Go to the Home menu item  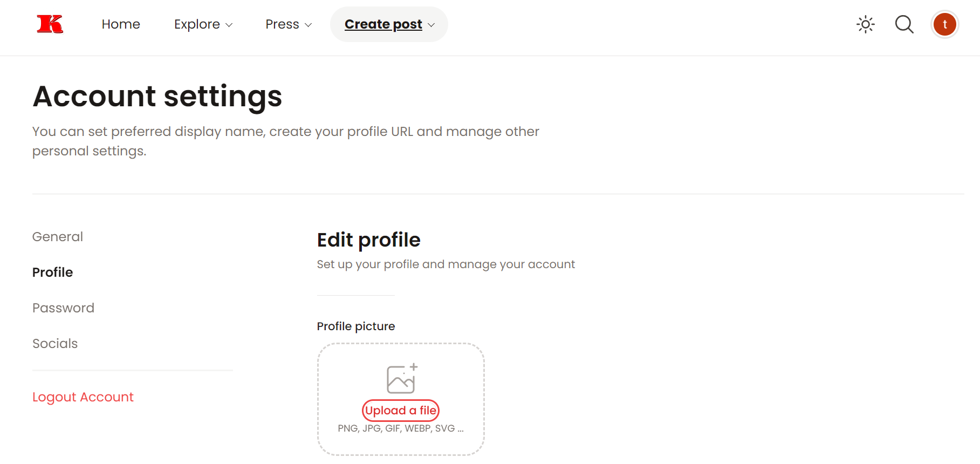(121, 24)
